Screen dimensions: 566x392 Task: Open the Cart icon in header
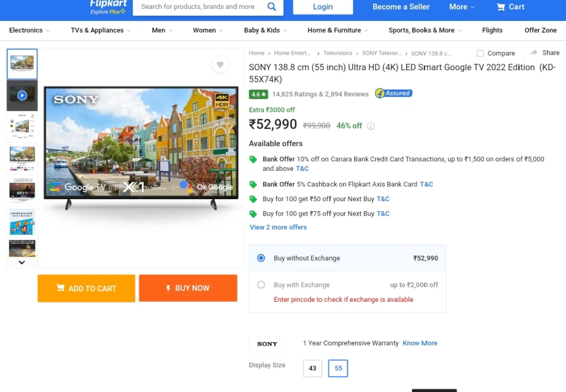click(501, 7)
